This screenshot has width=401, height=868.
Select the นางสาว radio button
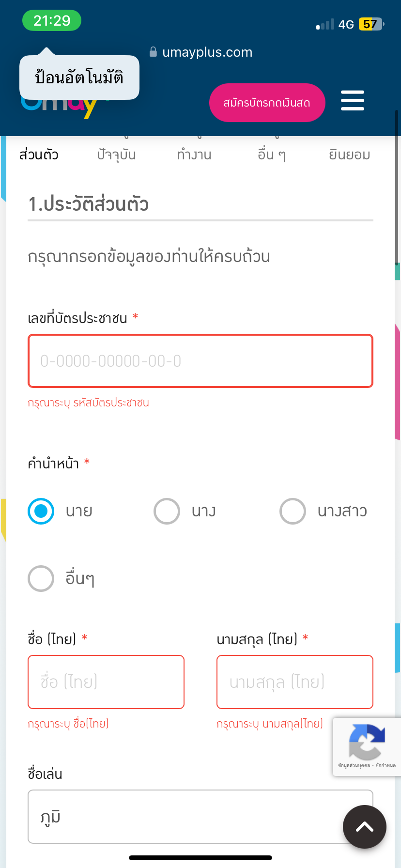[x=293, y=511]
